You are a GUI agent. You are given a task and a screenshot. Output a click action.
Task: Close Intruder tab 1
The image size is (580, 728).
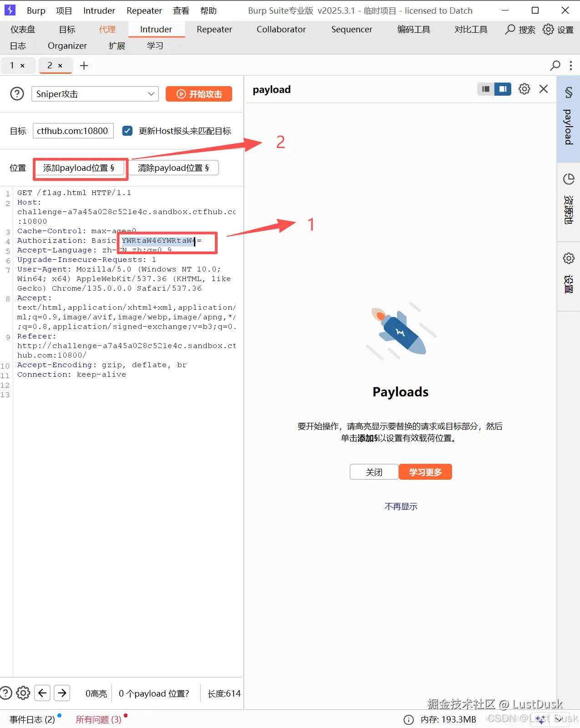tap(22, 66)
